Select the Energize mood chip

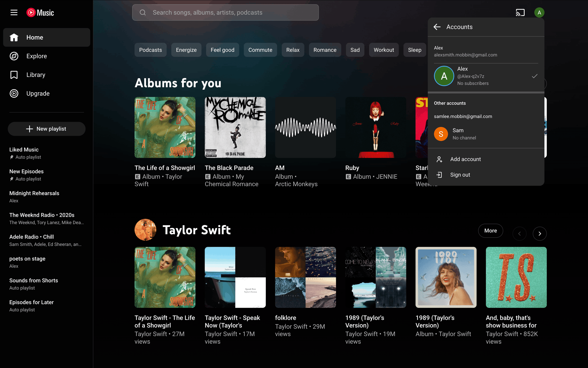click(186, 50)
